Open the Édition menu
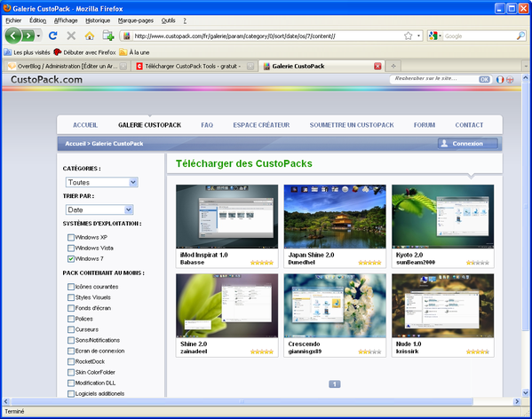The image size is (532, 419). 37,20
